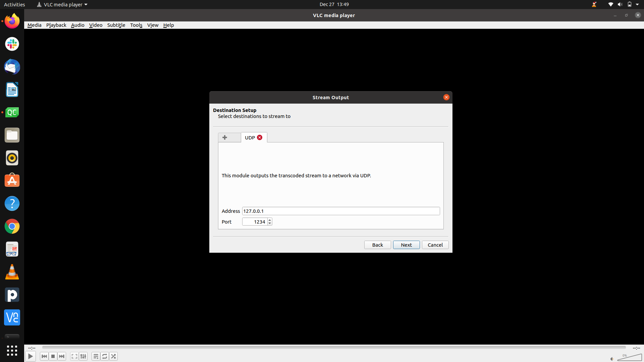This screenshot has height=362, width=644.
Task: Click the playback seek bar
Action: (334, 348)
